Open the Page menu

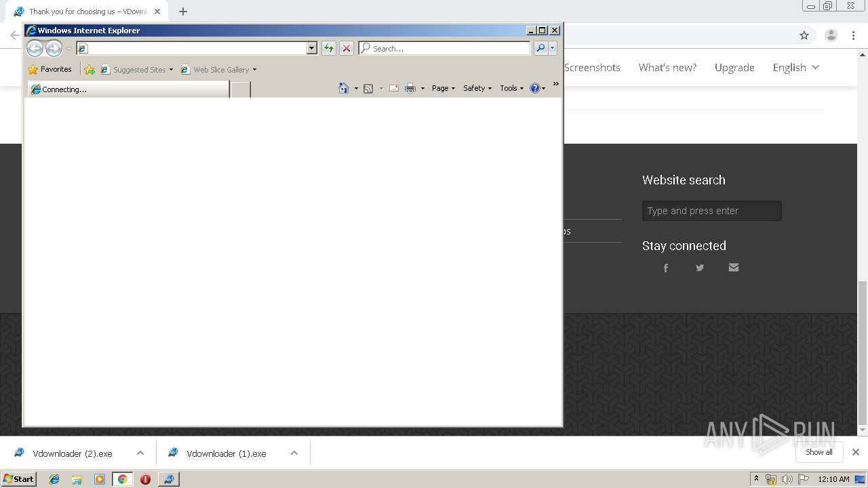coord(443,88)
